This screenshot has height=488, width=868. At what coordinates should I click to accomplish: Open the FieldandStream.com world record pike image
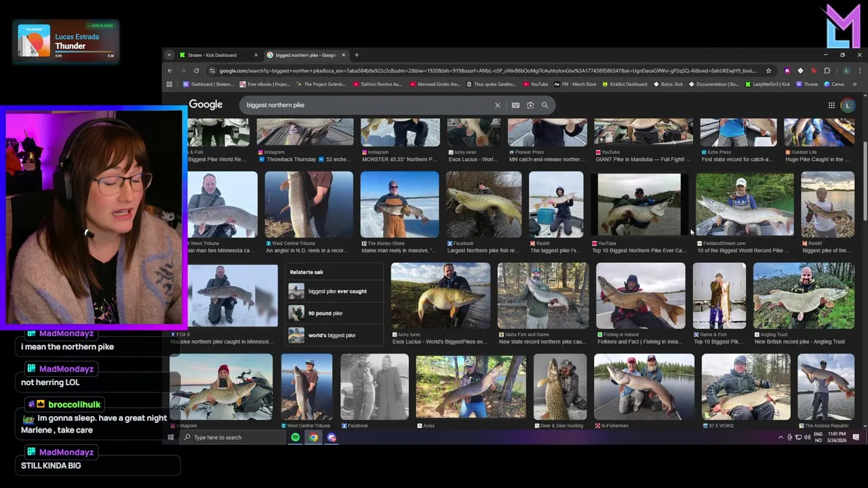[745, 204]
